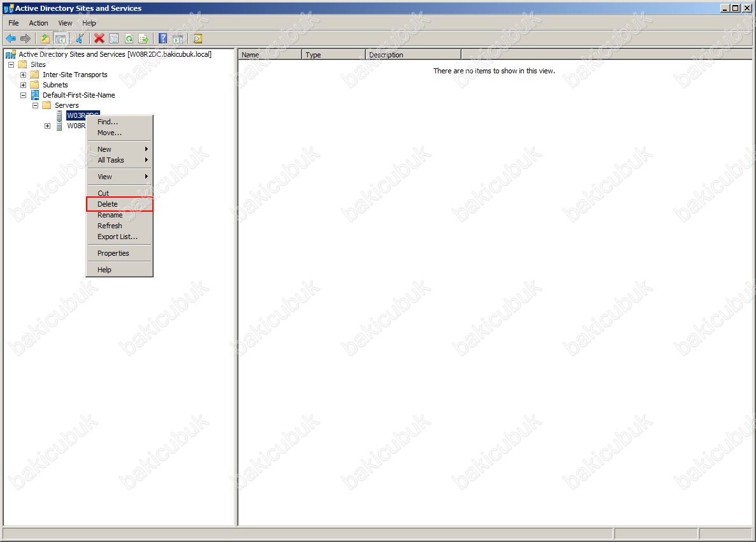Choose Move... from context menu
The height and width of the screenshot is (542, 756).
pos(120,133)
